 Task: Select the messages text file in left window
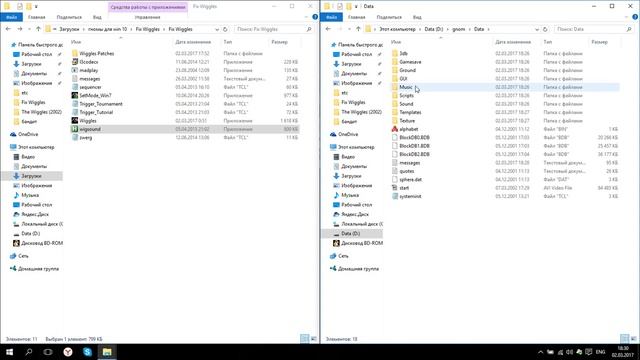(89, 79)
